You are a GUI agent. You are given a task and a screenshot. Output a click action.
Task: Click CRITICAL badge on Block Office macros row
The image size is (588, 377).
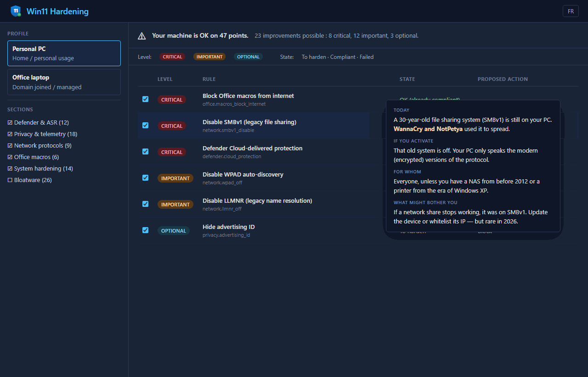pos(172,100)
